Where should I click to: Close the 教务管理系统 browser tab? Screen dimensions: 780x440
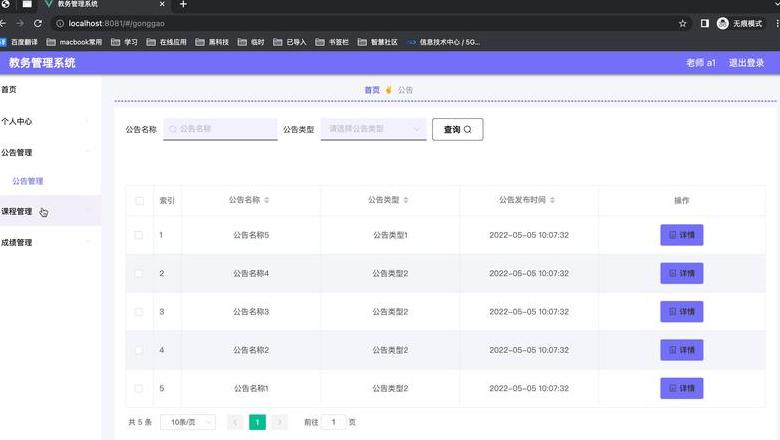(162, 4)
